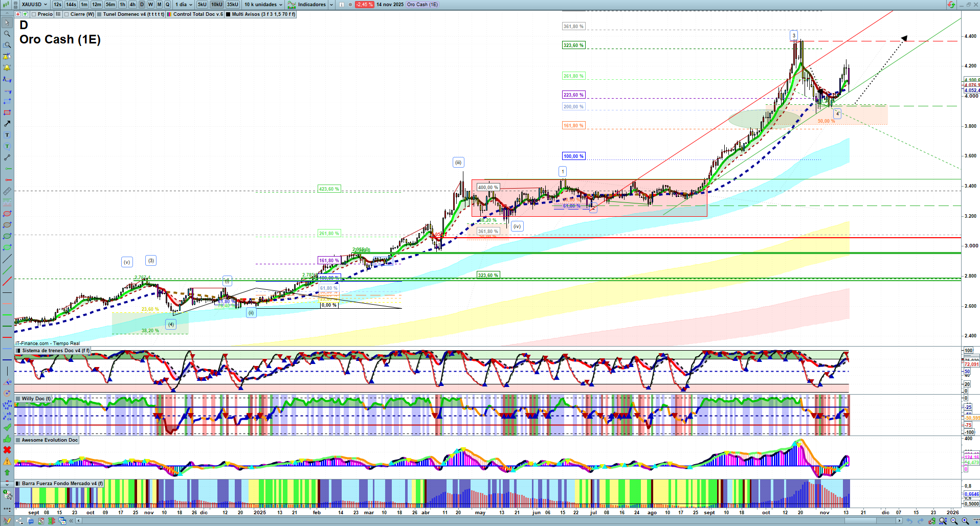Toggle the Precio checkbox
The width and height of the screenshot is (980, 526).
pos(34,14)
